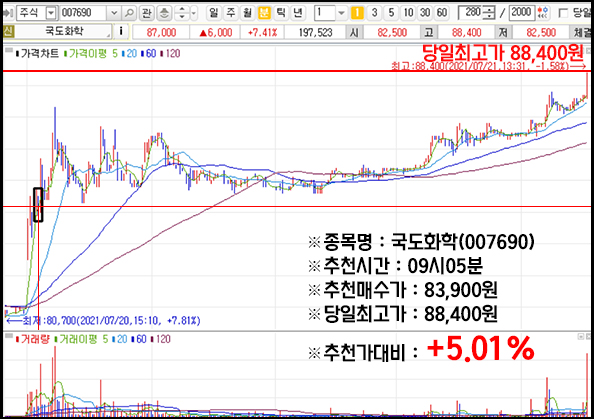Click the volume panel top-right corner icon

coord(588,336)
